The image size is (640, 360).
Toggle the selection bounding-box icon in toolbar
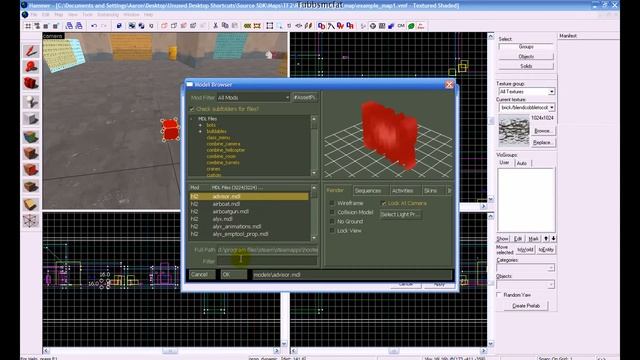[x=270, y=26]
